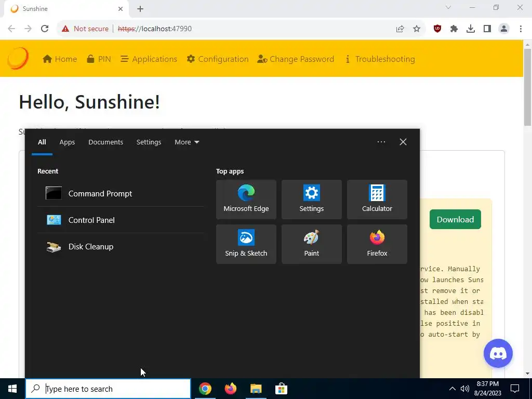Select the Sunshine browser tab
532x399 pixels.
pyautogui.click(x=66, y=9)
